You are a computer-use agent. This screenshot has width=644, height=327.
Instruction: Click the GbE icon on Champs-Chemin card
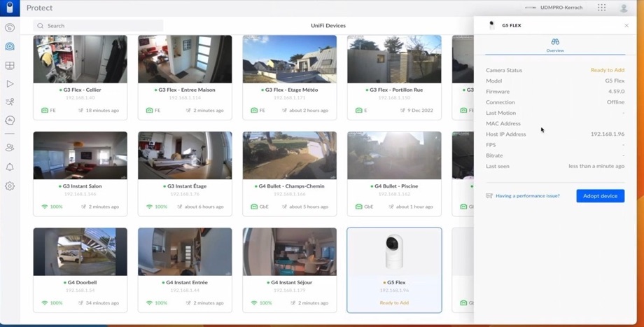click(254, 207)
